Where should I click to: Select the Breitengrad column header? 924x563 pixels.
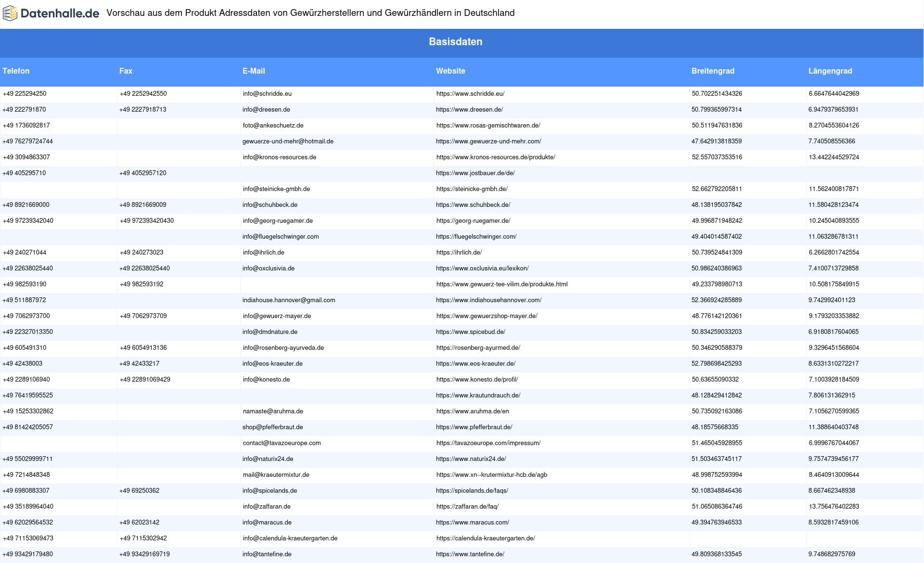(x=713, y=71)
